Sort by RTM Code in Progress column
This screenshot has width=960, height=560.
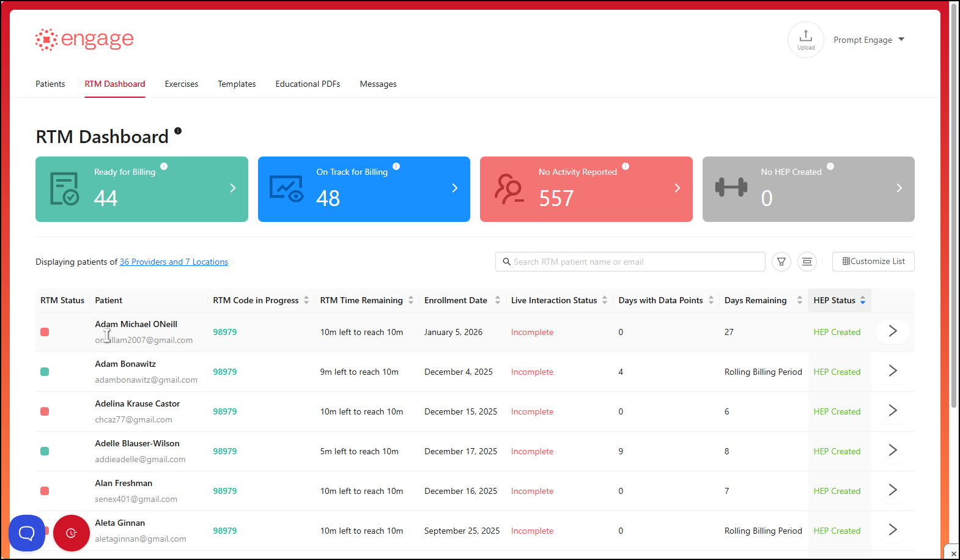coord(306,300)
